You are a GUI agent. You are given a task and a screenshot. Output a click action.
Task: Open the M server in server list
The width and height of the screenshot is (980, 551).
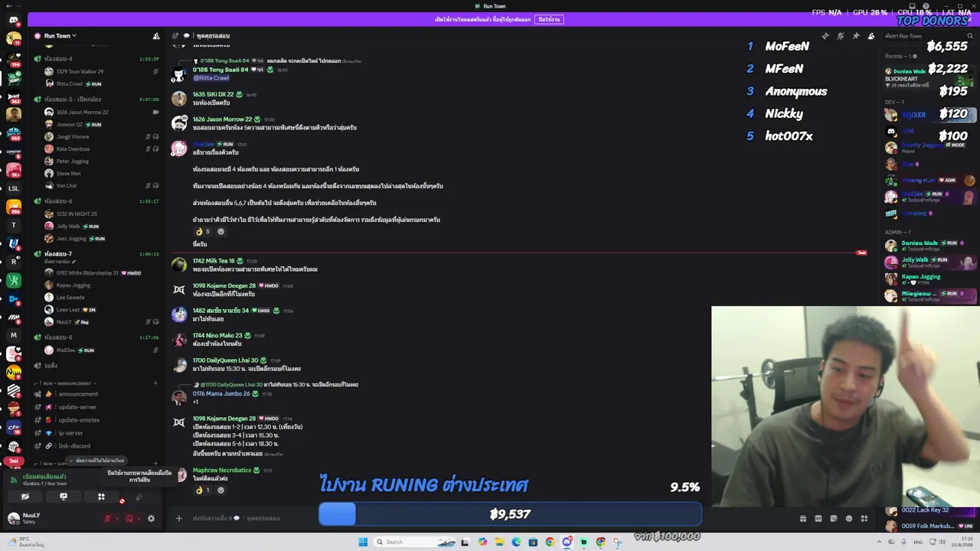click(x=14, y=335)
